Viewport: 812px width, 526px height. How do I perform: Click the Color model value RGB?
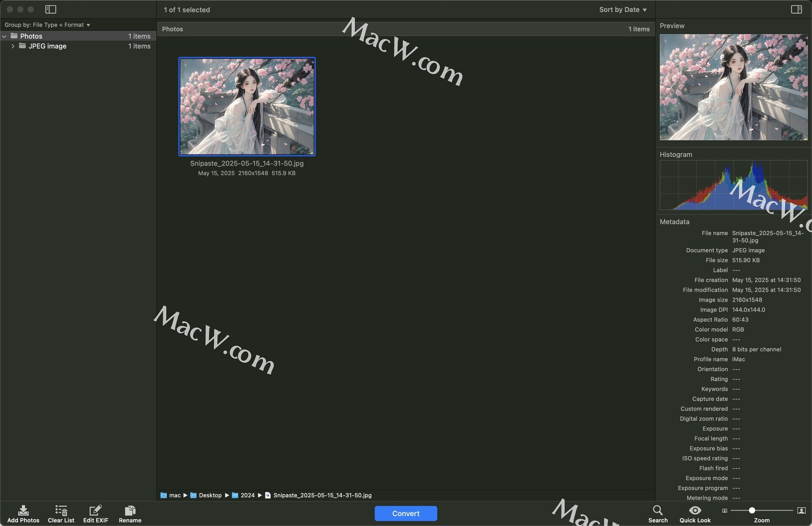coord(738,329)
